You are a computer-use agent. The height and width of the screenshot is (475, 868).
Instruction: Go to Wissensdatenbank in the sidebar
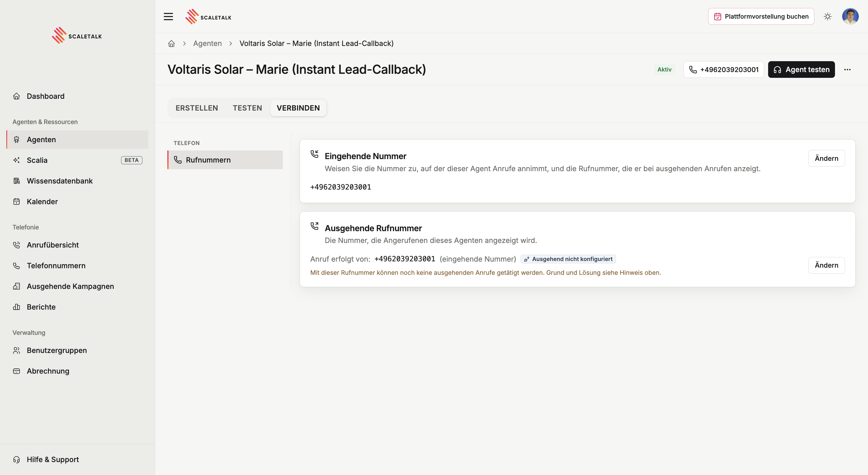click(x=77, y=181)
